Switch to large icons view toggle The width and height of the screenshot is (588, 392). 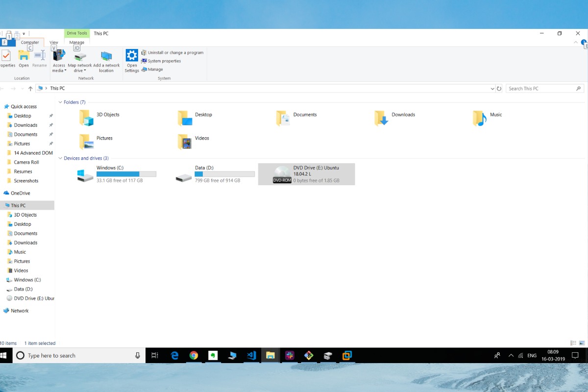582,343
